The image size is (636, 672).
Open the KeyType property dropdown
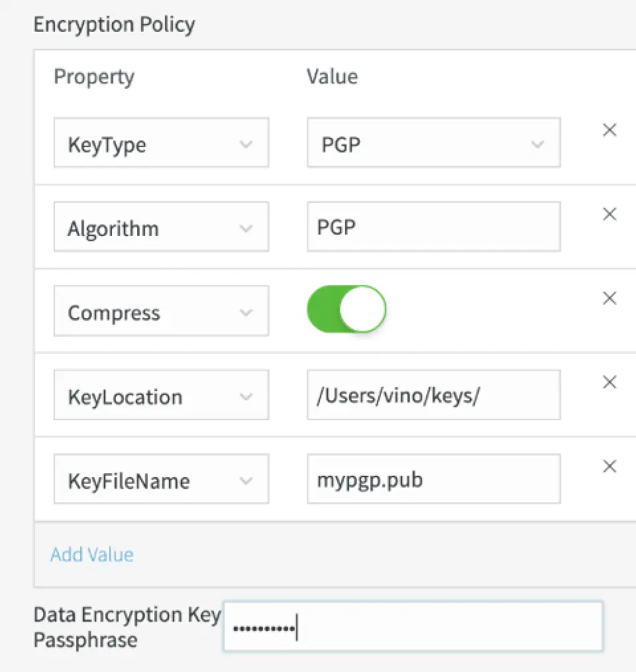pyautogui.click(x=161, y=142)
